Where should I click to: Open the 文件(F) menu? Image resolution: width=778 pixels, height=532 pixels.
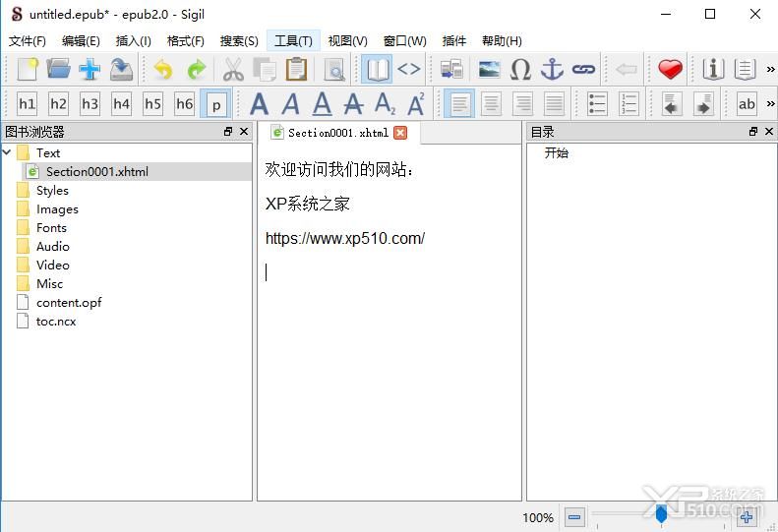(28, 40)
